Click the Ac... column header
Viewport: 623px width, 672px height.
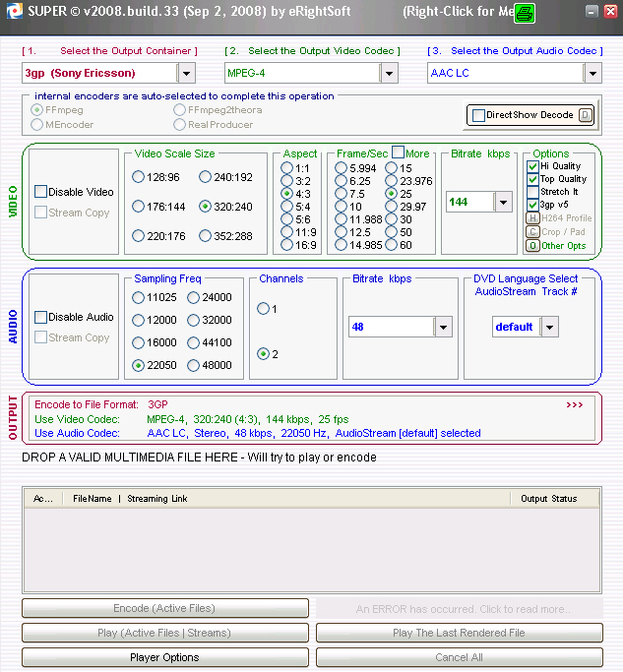pyautogui.click(x=43, y=499)
